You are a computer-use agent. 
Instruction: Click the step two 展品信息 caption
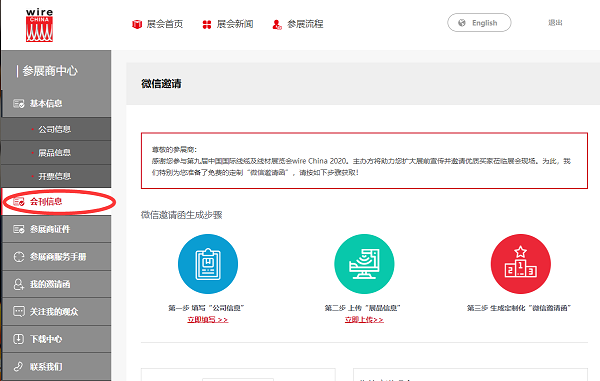tap(362, 308)
